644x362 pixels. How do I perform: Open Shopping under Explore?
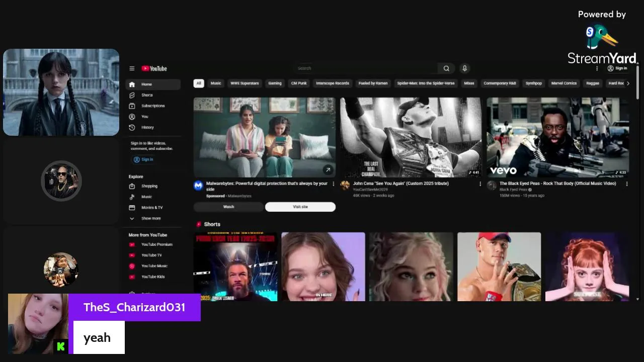[x=153, y=186]
